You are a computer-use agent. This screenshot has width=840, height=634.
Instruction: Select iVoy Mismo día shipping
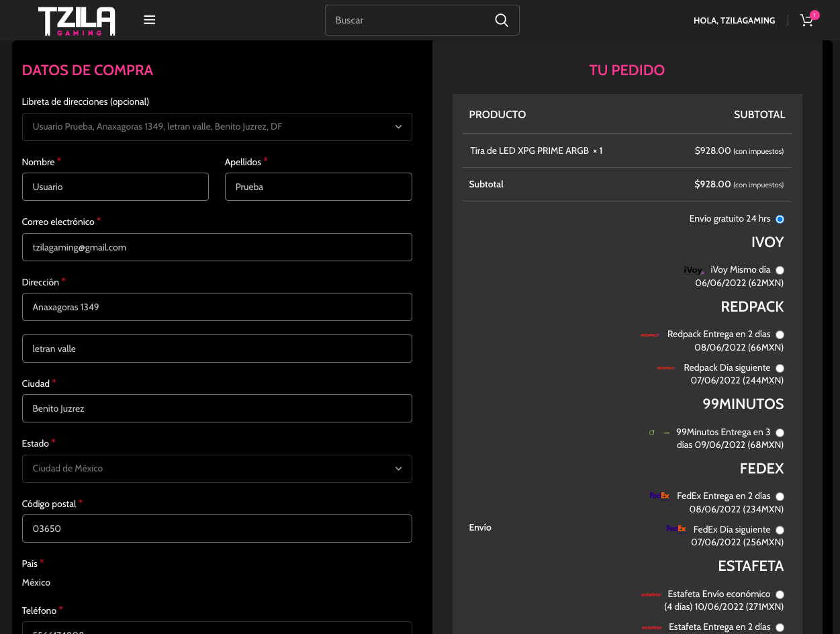pos(780,270)
